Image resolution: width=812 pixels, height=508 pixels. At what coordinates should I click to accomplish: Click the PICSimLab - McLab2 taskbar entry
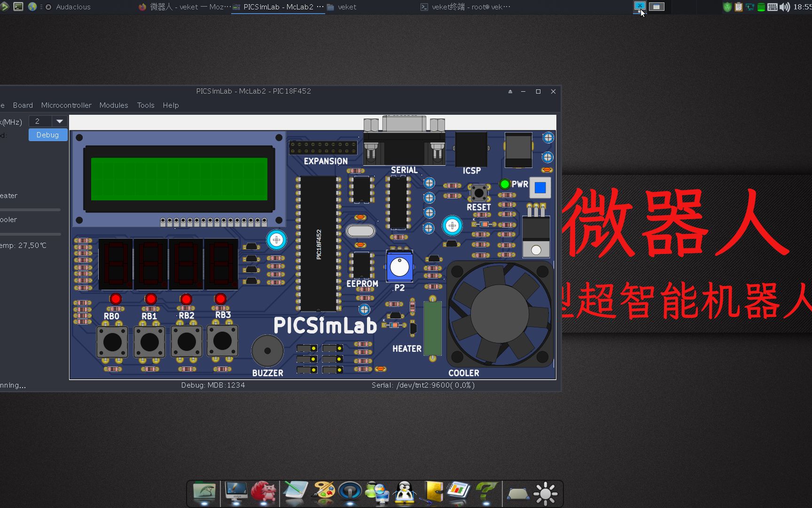click(x=278, y=7)
